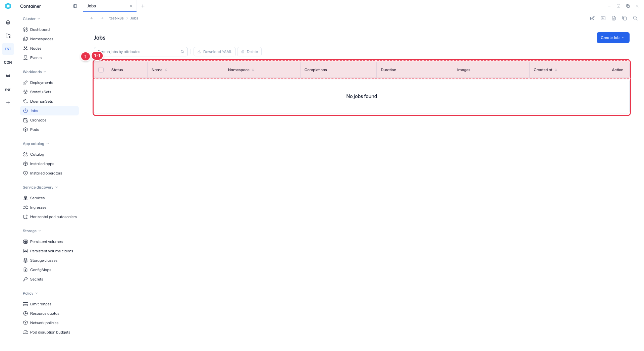Open the terminal icon in top toolbar

coord(603,18)
